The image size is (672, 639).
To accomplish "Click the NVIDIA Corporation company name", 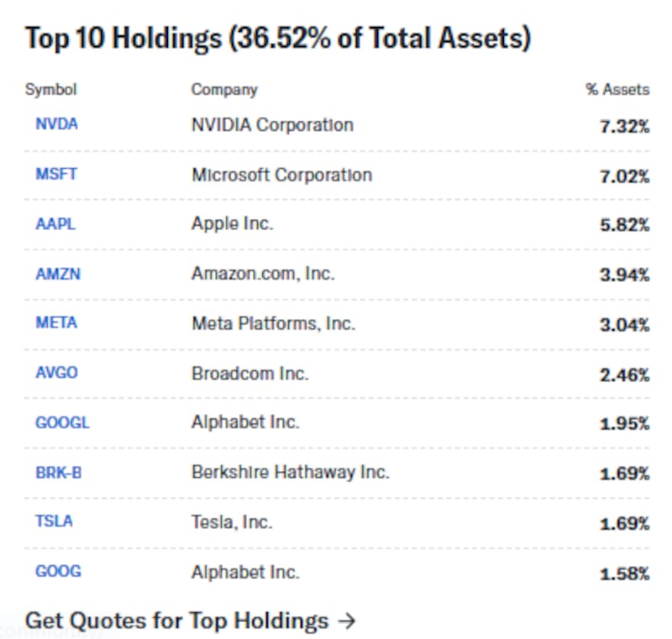I will pyautogui.click(x=272, y=125).
